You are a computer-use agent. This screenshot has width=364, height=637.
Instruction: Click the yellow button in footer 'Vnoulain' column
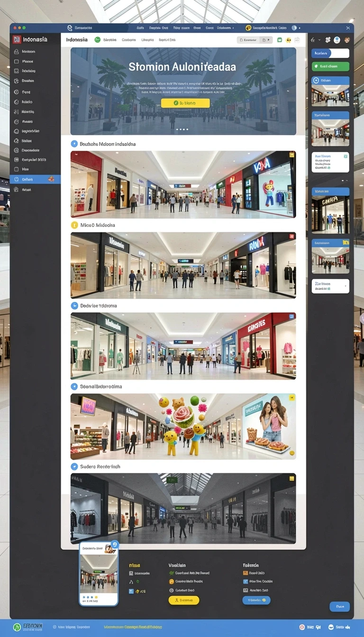click(184, 600)
